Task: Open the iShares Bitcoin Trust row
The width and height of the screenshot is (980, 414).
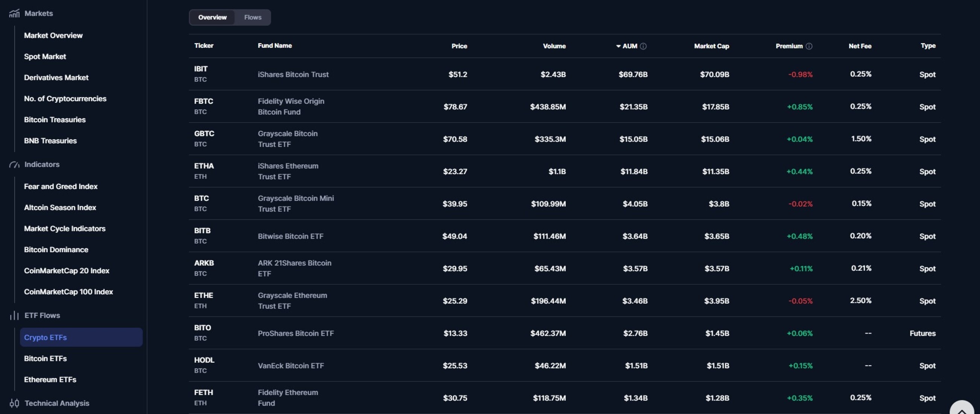Action: click(x=293, y=75)
